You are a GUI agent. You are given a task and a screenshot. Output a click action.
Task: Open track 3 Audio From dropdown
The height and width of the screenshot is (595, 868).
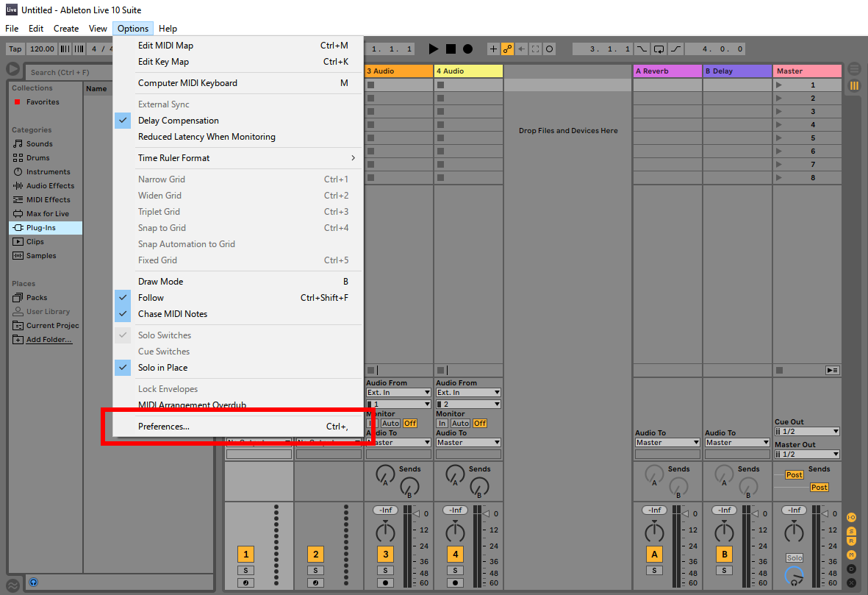398,392
